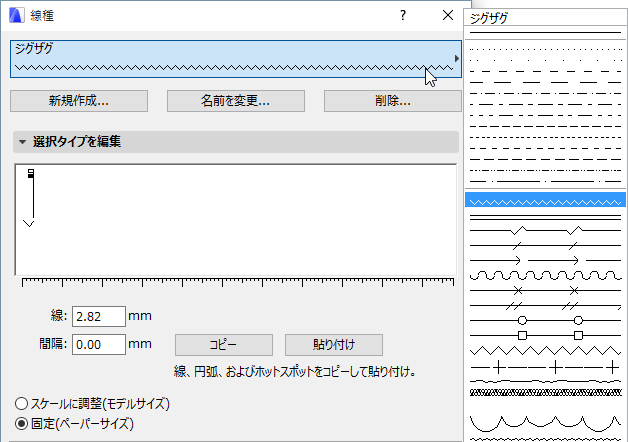Select the wavy curl line type
Screen dimensions: 628x442
coord(545,275)
